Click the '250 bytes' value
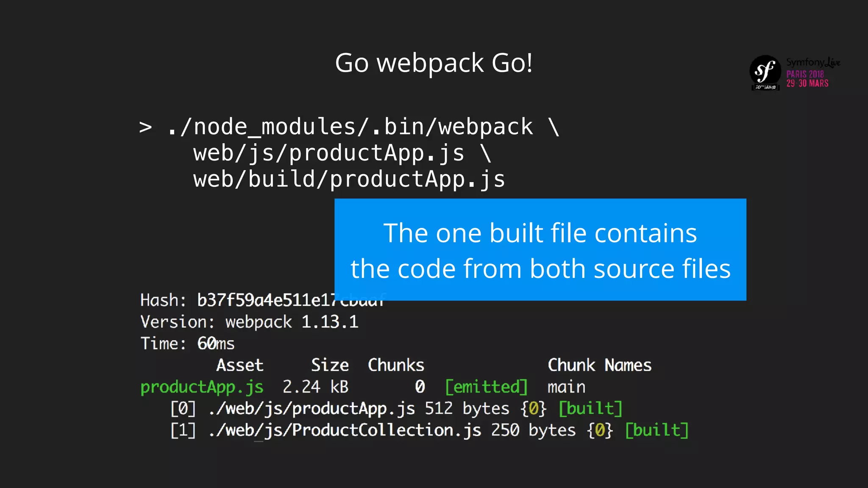 click(x=533, y=430)
